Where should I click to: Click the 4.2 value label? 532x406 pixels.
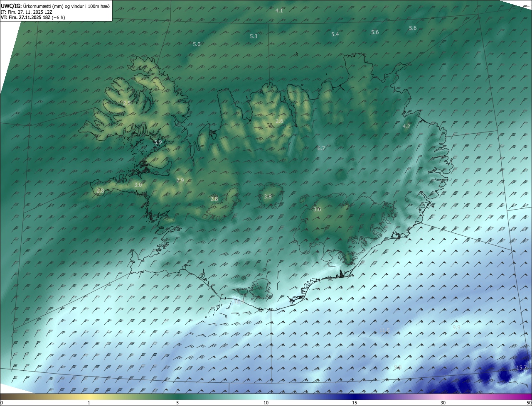pos(406,127)
